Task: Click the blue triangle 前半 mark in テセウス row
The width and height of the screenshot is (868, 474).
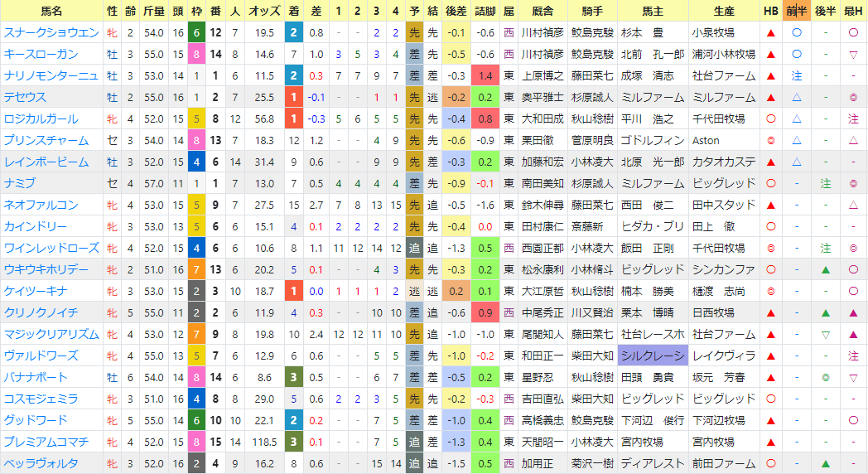Action: pos(797,98)
